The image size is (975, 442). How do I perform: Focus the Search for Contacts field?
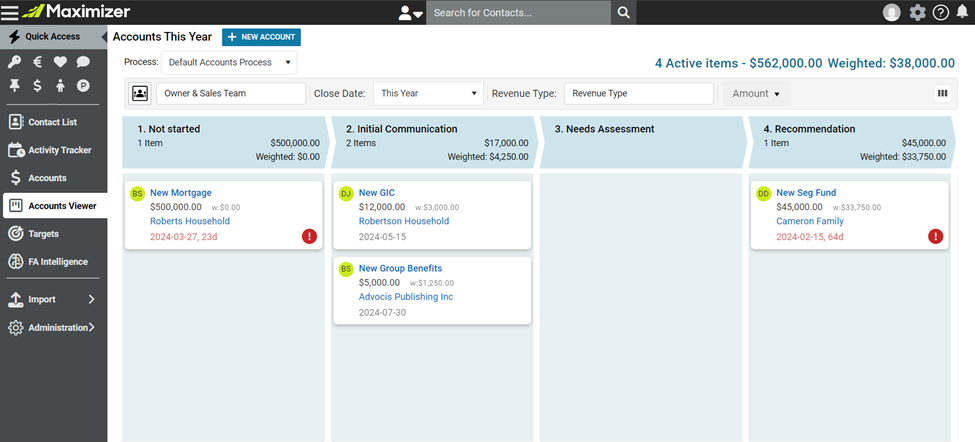pos(519,12)
